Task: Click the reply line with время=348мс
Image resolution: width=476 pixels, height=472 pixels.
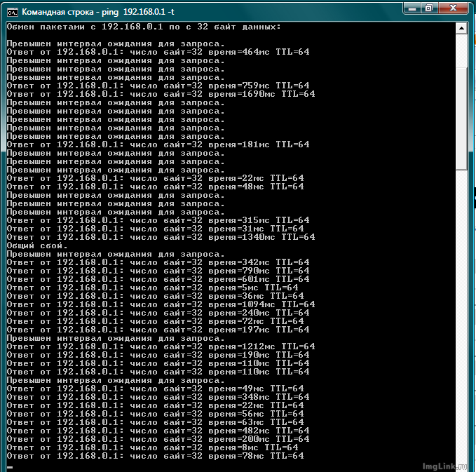Action: tap(158, 397)
